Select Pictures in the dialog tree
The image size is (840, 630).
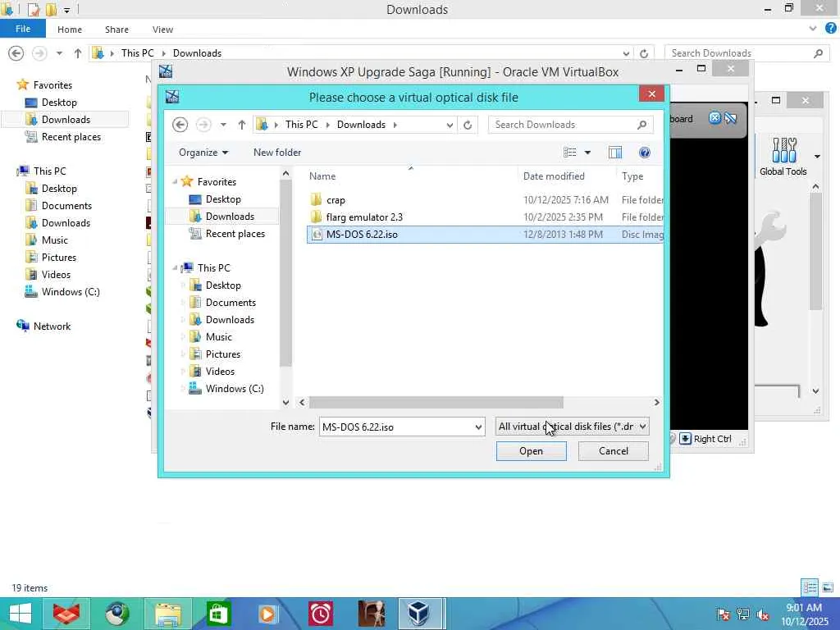click(223, 354)
